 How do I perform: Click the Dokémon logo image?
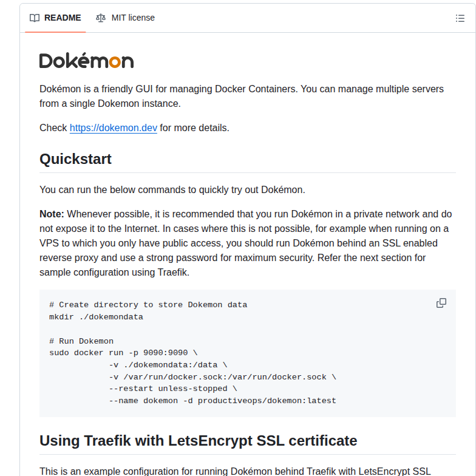[86, 61]
